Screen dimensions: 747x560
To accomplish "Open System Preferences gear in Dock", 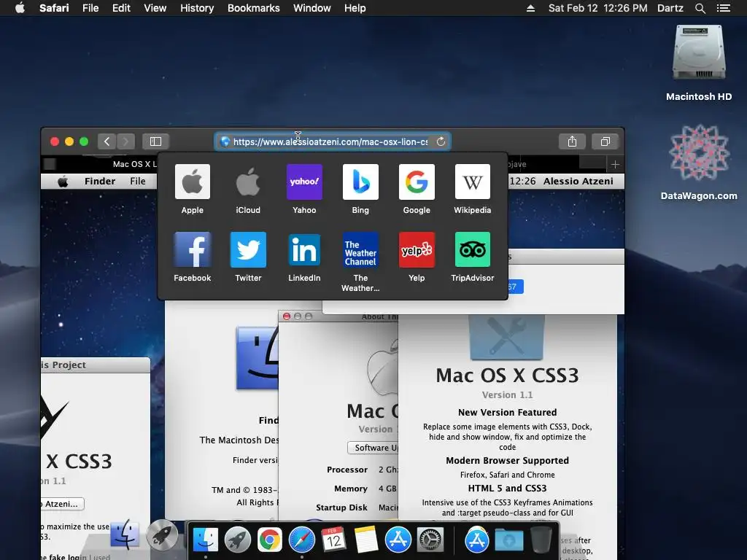I will coord(430,540).
